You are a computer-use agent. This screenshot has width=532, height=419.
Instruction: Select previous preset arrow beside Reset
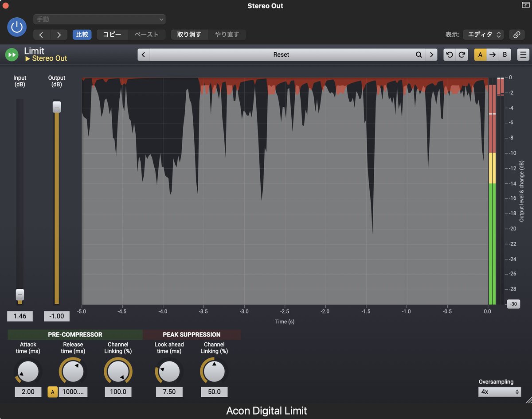(143, 54)
